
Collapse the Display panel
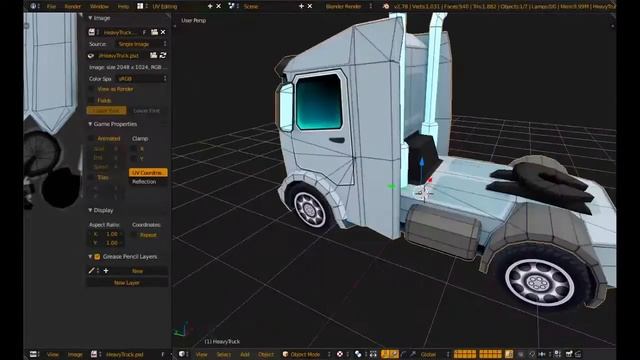(90, 210)
